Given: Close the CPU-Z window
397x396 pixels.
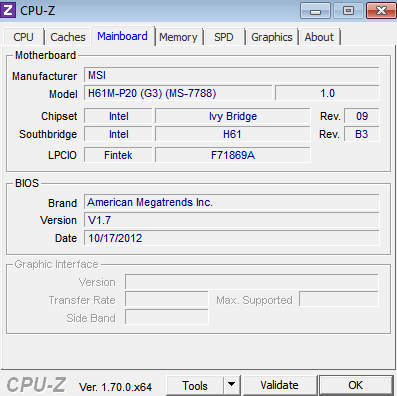Looking at the screenshot, I should coord(381,11).
